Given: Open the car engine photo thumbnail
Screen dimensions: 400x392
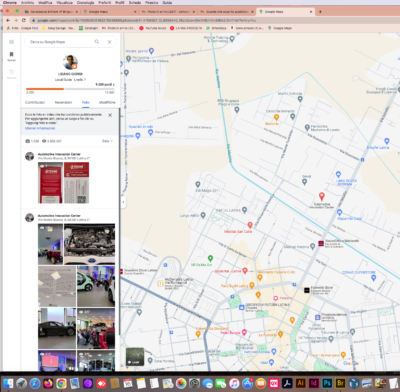Looking at the screenshot, I should 89,244.
